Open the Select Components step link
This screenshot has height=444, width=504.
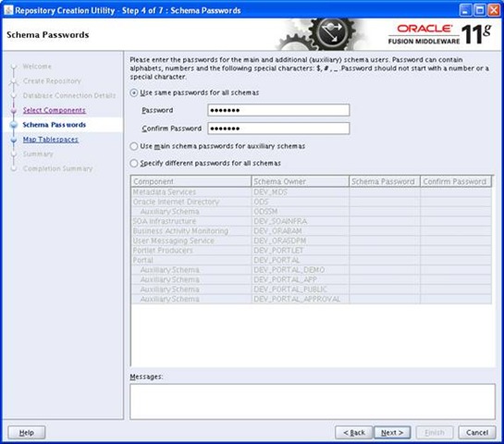click(54, 110)
